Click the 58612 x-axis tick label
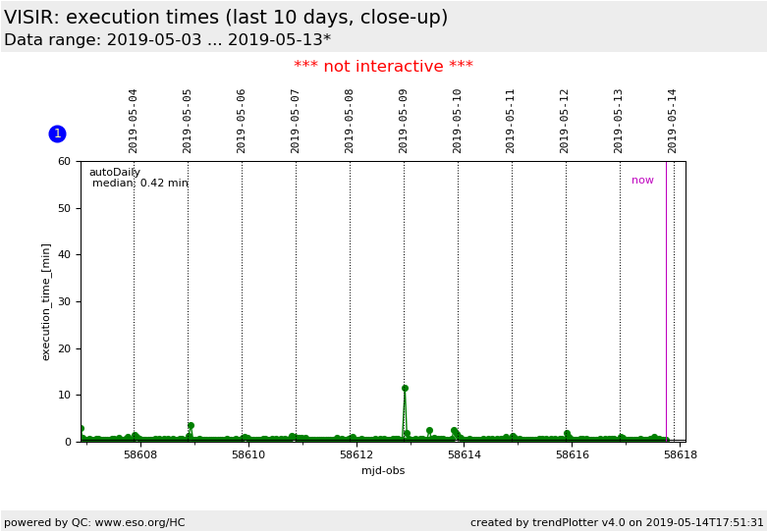The width and height of the screenshot is (768, 532). coord(357,455)
